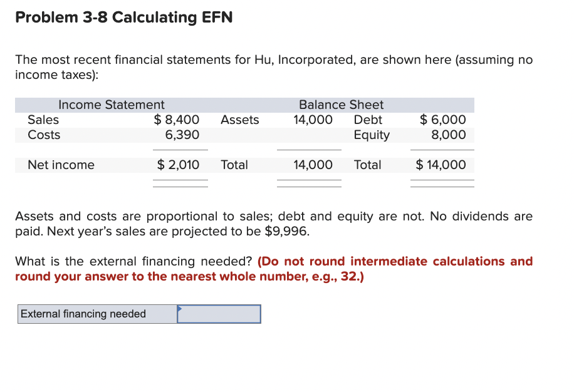Select the Income Statement header

click(111, 105)
